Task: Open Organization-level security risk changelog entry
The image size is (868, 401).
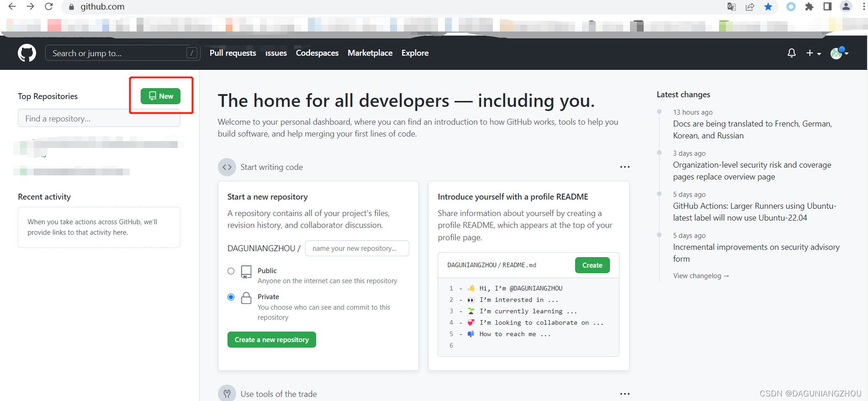Action: coord(752,171)
